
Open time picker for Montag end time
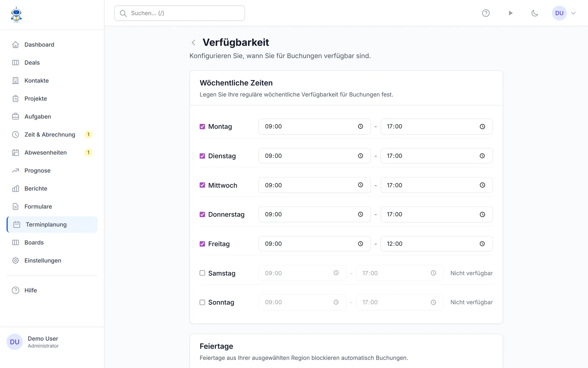coord(482,127)
